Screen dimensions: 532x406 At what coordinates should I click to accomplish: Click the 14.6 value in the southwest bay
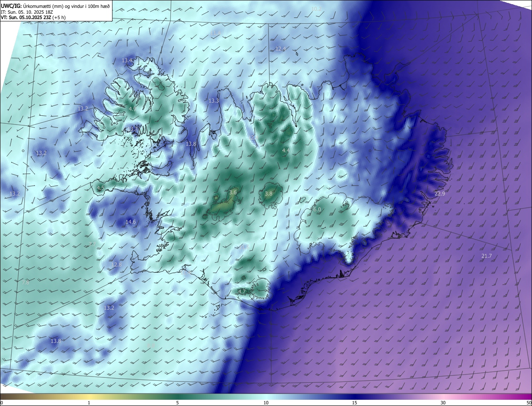pos(131,222)
